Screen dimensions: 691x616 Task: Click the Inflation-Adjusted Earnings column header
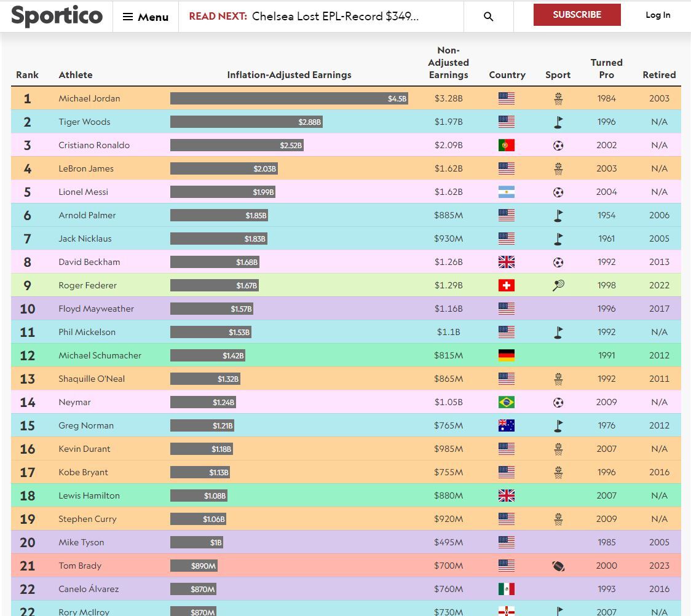[289, 75]
